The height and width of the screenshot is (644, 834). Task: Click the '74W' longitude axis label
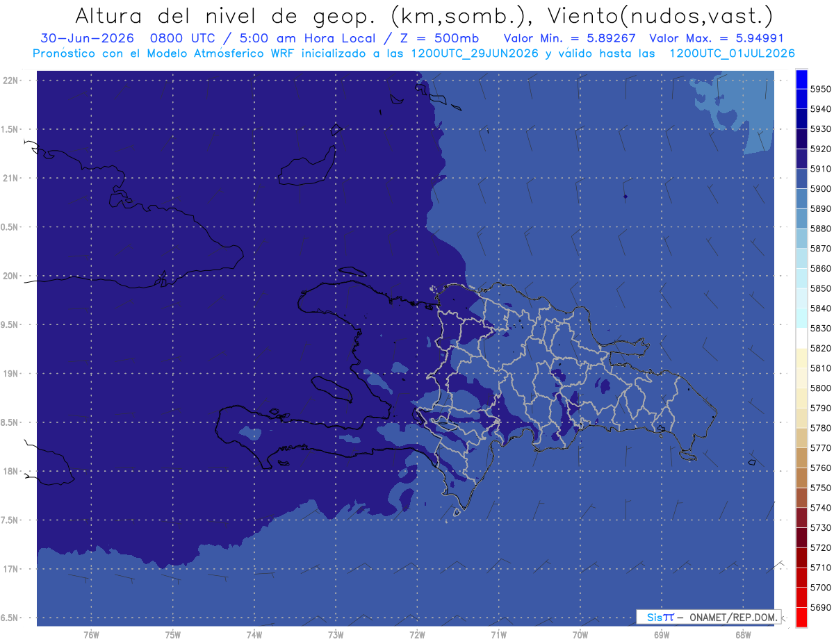point(254,635)
